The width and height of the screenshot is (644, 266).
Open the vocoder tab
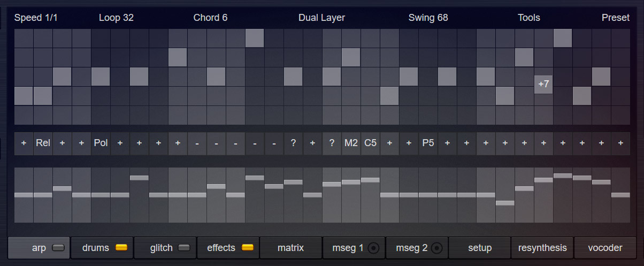[x=605, y=248]
